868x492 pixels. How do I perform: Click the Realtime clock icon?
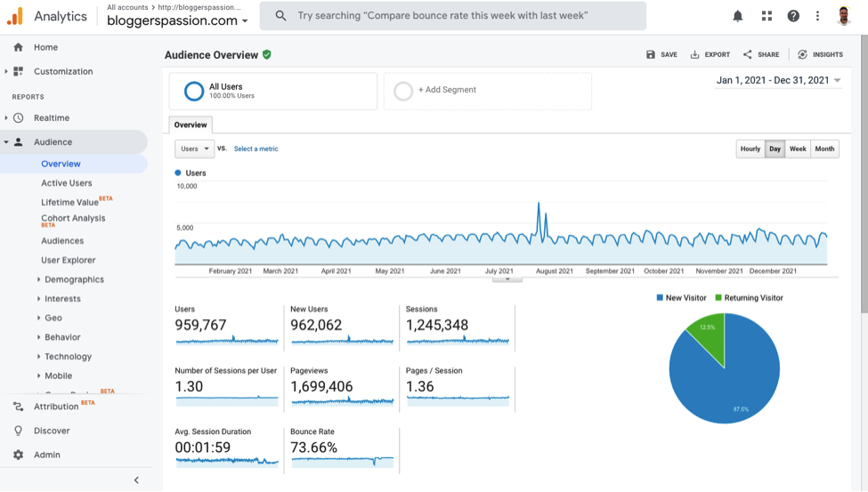click(19, 117)
